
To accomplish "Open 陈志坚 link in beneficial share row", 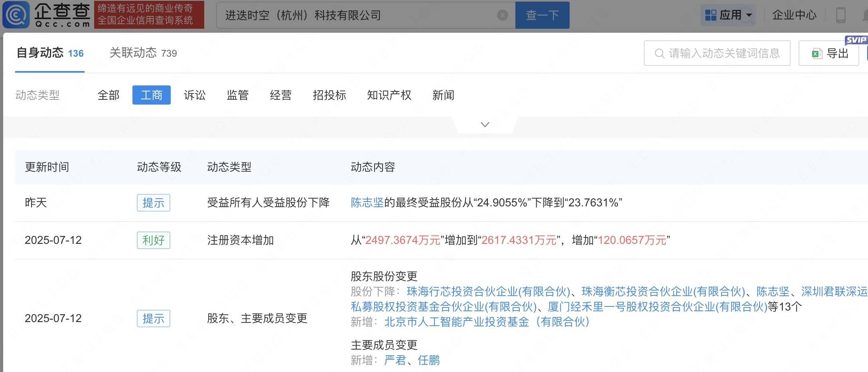I will (x=367, y=203).
